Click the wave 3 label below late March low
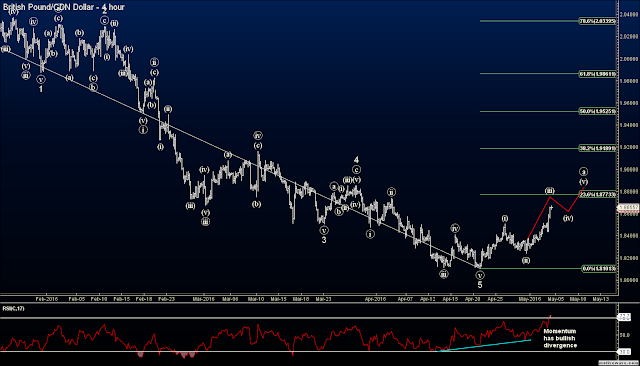Viewport: 640px width, 366px height. click(324, 240)
